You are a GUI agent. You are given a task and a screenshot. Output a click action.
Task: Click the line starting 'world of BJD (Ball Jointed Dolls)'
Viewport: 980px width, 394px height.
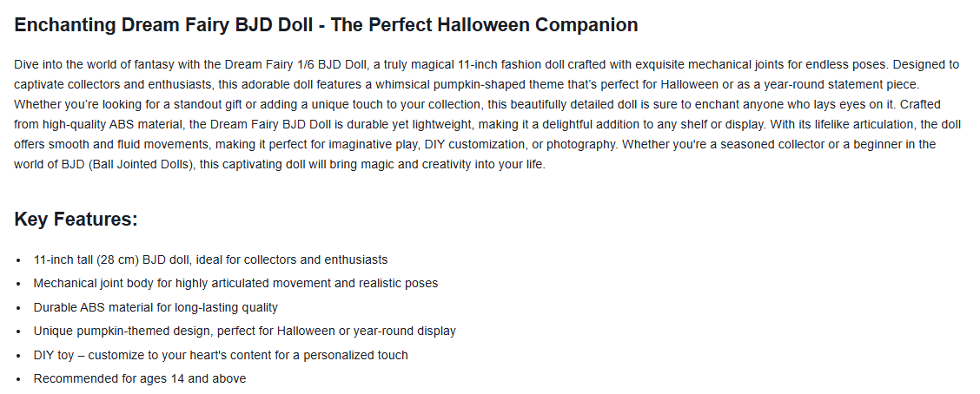coord(280,164)
